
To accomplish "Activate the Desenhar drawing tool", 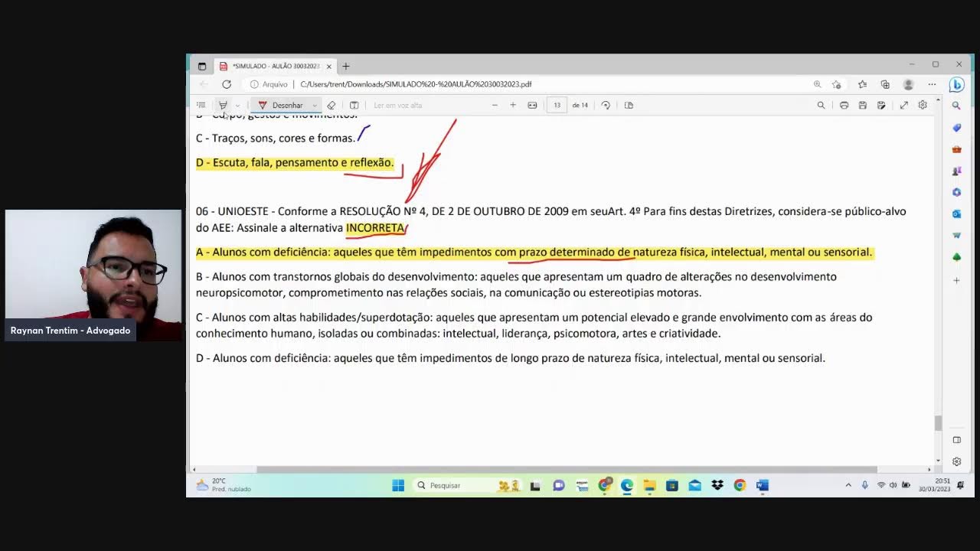I will [281, 105].
